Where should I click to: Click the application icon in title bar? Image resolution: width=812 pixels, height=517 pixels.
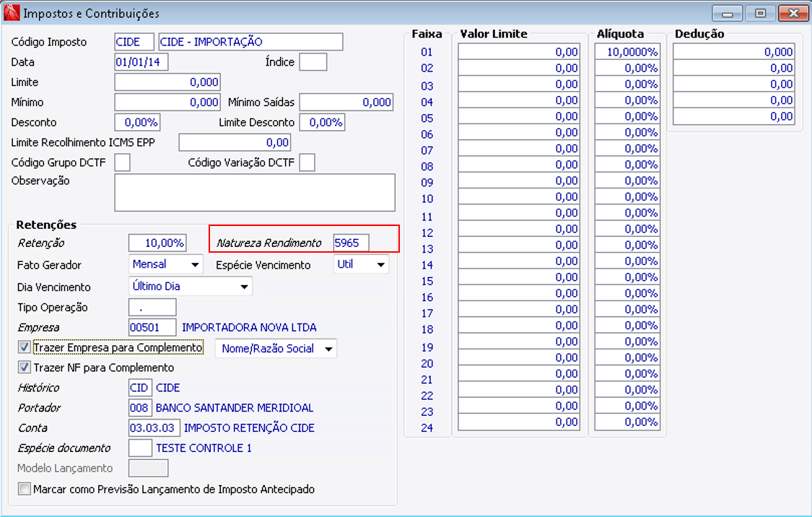click(x=12, y=13)
